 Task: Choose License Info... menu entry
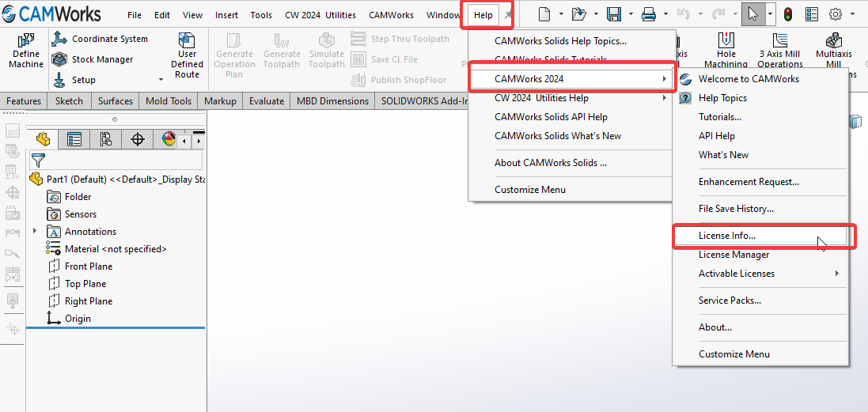760,236
